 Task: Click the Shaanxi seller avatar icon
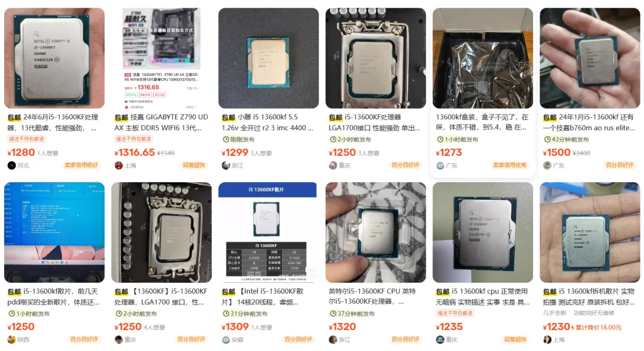point(11,340)
